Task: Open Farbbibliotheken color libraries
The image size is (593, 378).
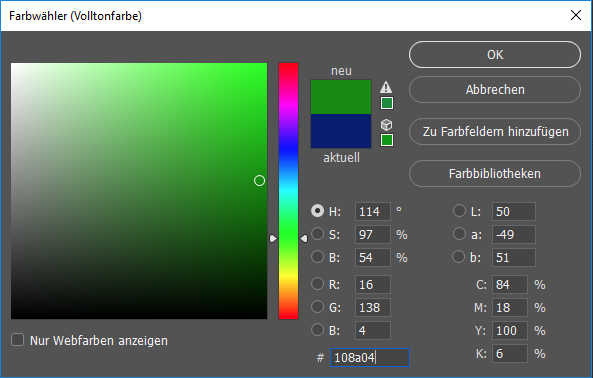Action: click(x=495, y=174)
